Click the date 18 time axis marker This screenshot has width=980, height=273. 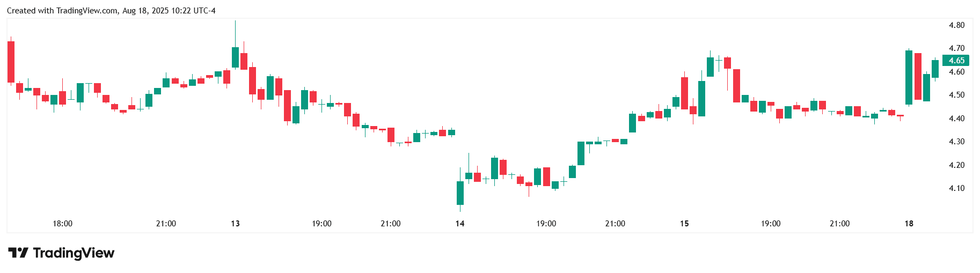click(909, 224)
